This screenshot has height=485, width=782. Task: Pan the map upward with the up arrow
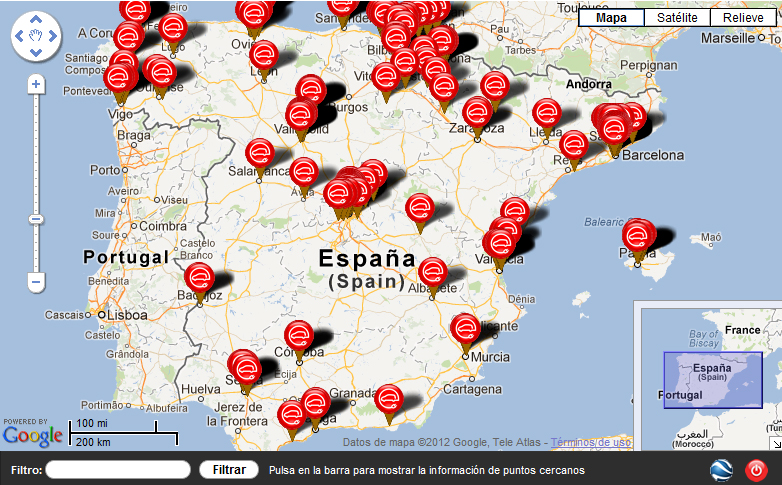(x=36, y=19)
